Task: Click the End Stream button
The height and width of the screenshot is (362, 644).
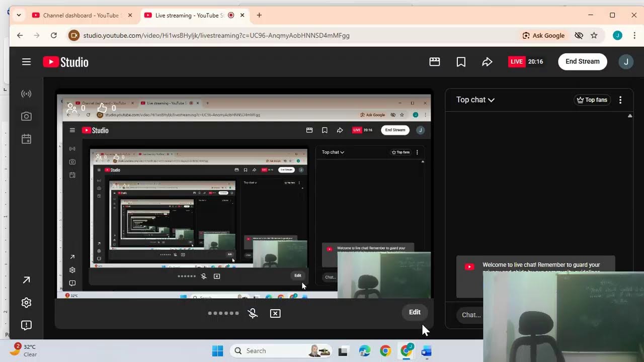Action: click(x=583, y=61)
